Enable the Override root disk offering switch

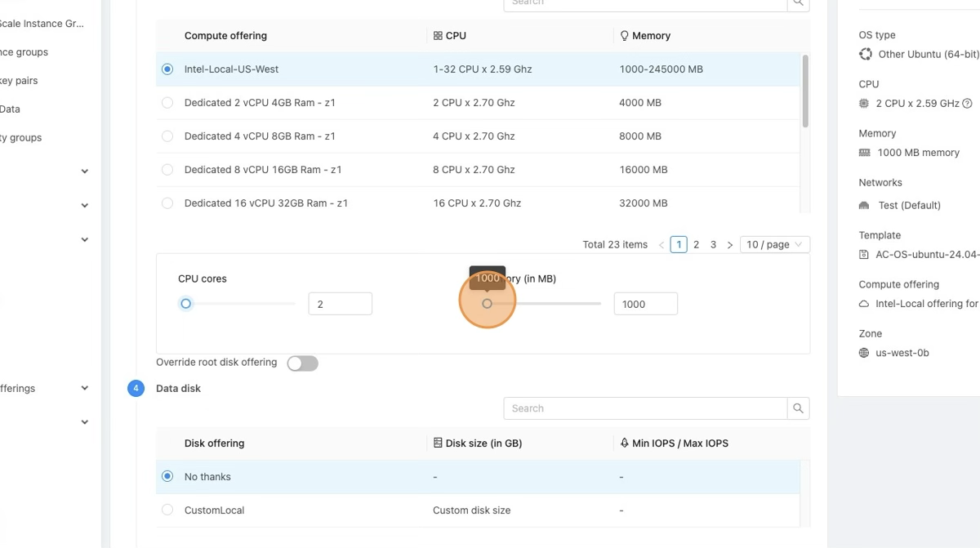tap(302, 363)
